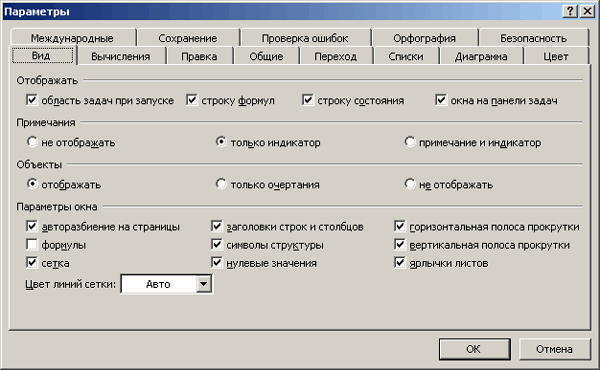Enable the формулы checkbox
The height and width of the screenshot is (370, 600).
pyautogui.click(x=32, y=244)
